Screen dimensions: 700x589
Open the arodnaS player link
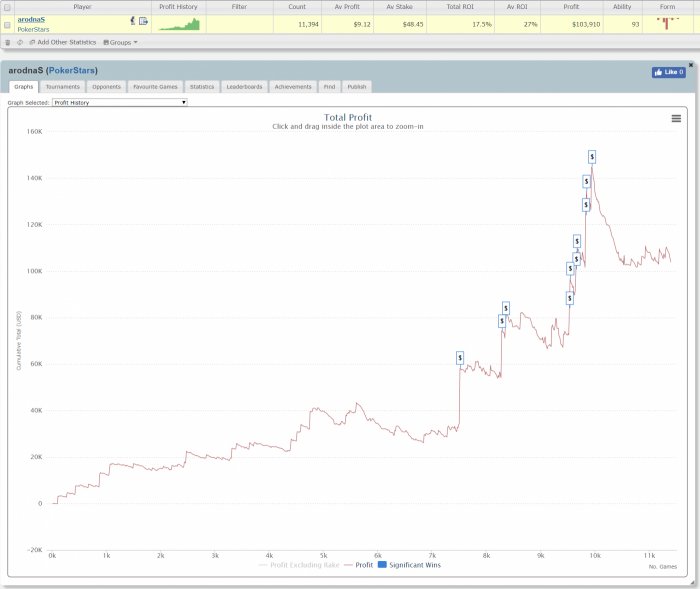(31, 19)
